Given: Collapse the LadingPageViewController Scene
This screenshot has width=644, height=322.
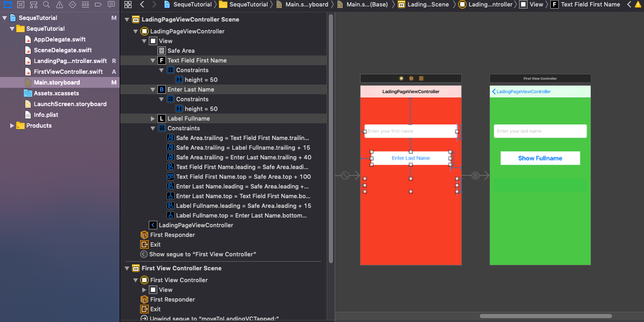Looking at the screenshot, I should [x=127, y=19].
